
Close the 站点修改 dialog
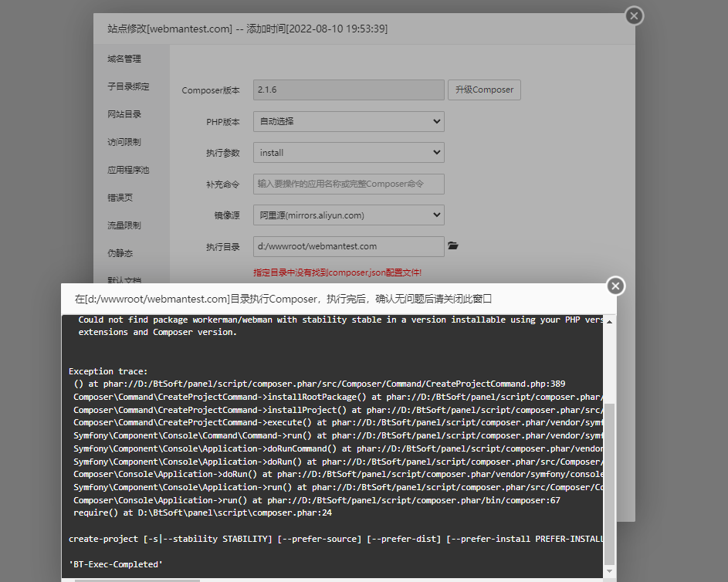coord(634,15)
